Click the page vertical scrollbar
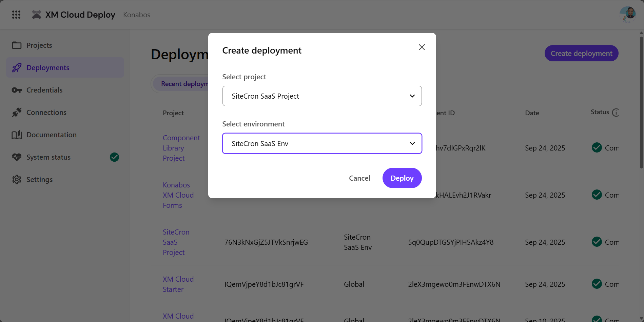 click(x=641, y=102)
